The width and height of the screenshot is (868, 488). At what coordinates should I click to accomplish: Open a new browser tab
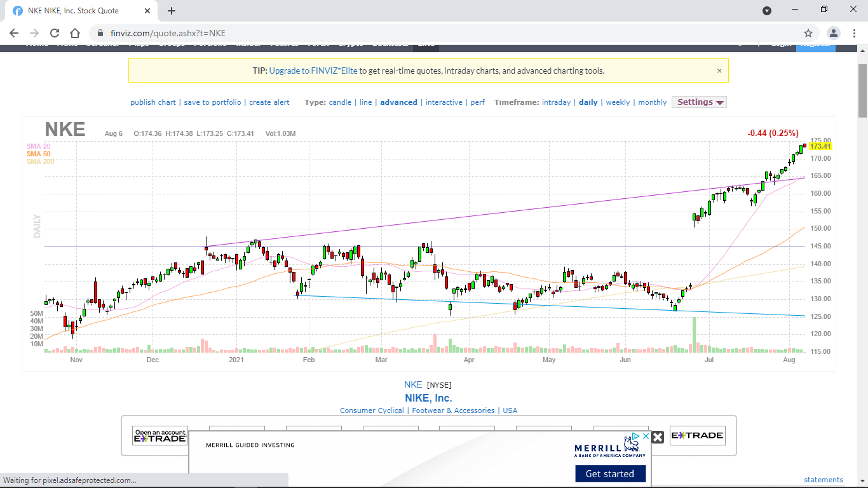click(172, 11)
